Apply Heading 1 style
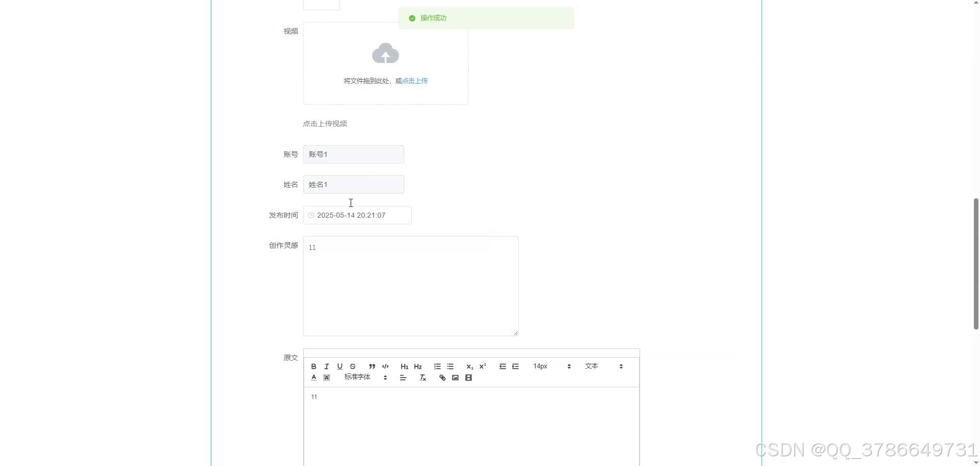 coord(404,366)
